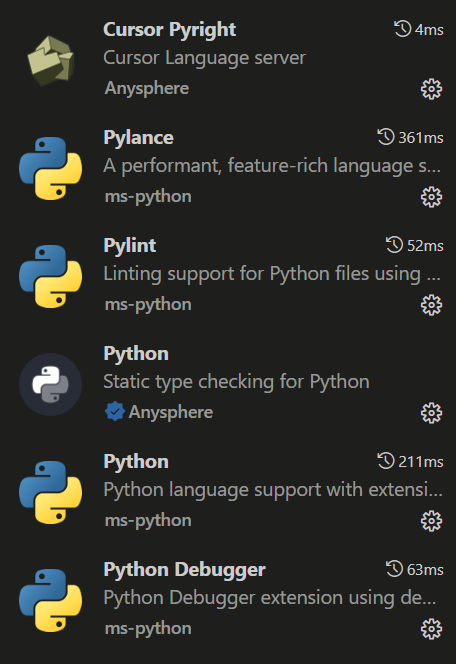Viewport: 456px width, 664px height.
Task: Select Python language support extension entry
Action: (228, 492)
